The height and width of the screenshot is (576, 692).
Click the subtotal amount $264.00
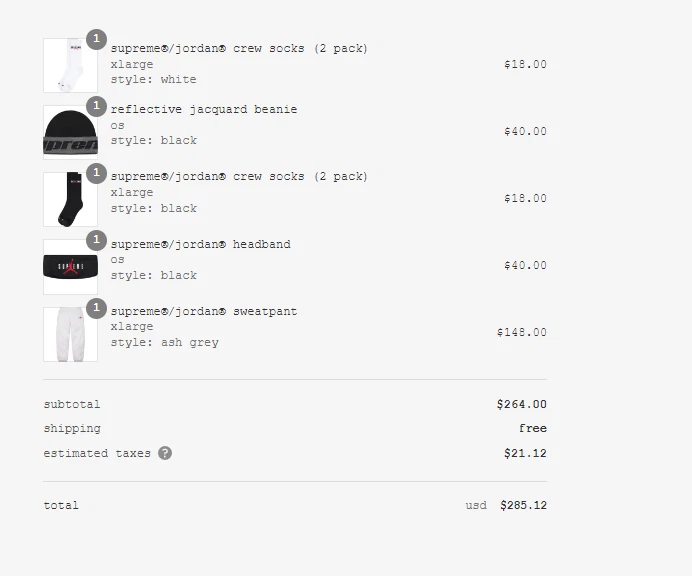[x=522, y=404]
